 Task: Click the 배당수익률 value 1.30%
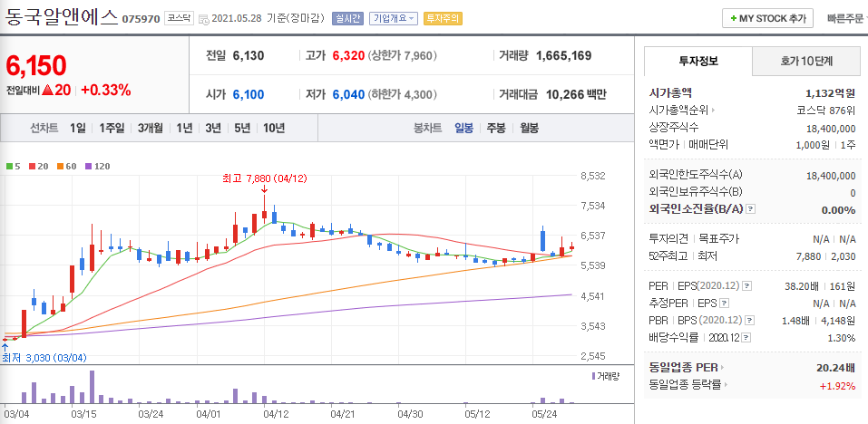[842, 337]
